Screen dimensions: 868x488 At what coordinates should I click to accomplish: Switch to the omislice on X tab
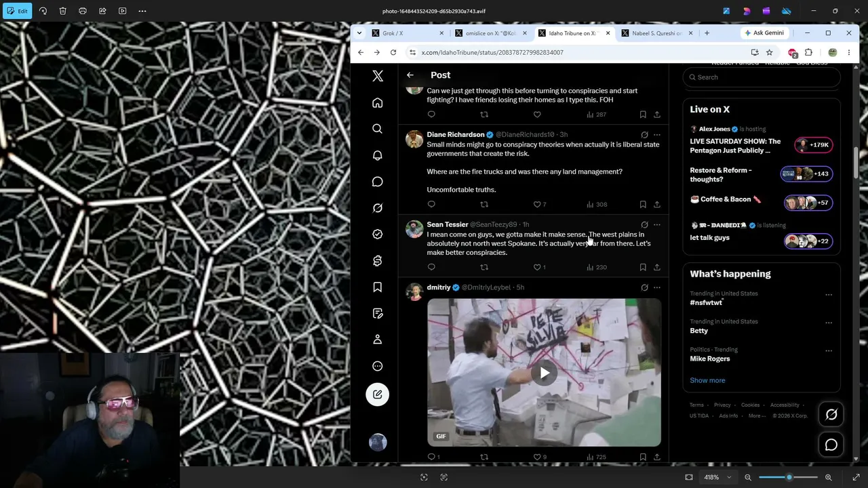[490, 33]
